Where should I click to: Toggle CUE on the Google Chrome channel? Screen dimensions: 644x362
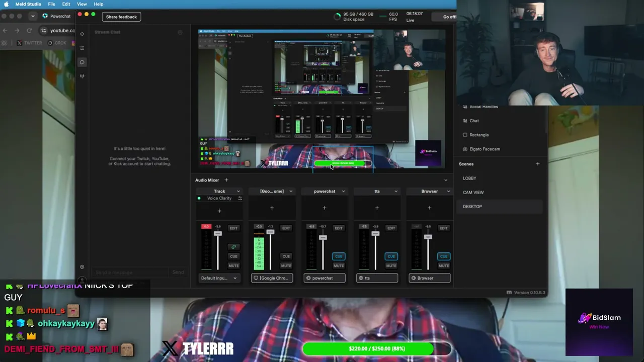(x=286, y=256)
